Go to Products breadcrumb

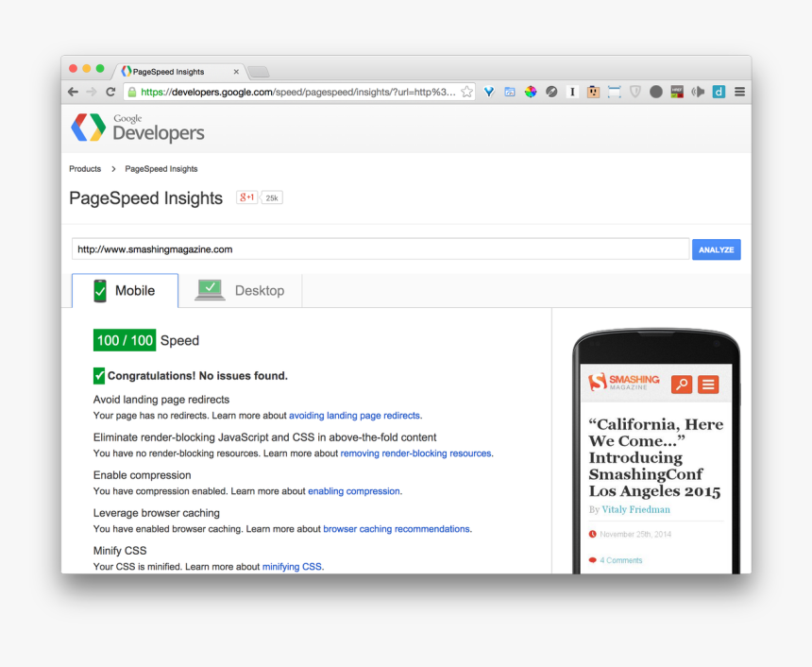pyautogui.click(x=85, y=169)
